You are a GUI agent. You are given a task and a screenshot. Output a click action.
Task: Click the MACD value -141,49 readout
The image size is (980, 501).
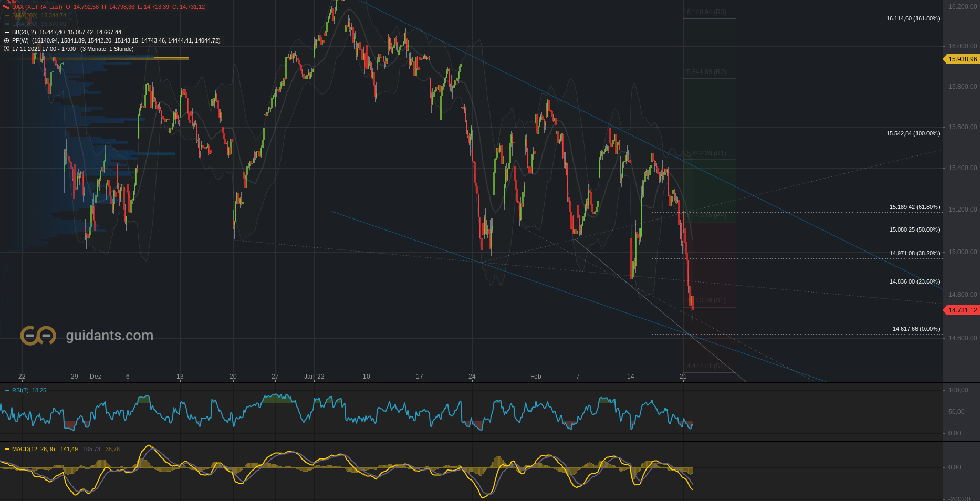coord(68,449)
